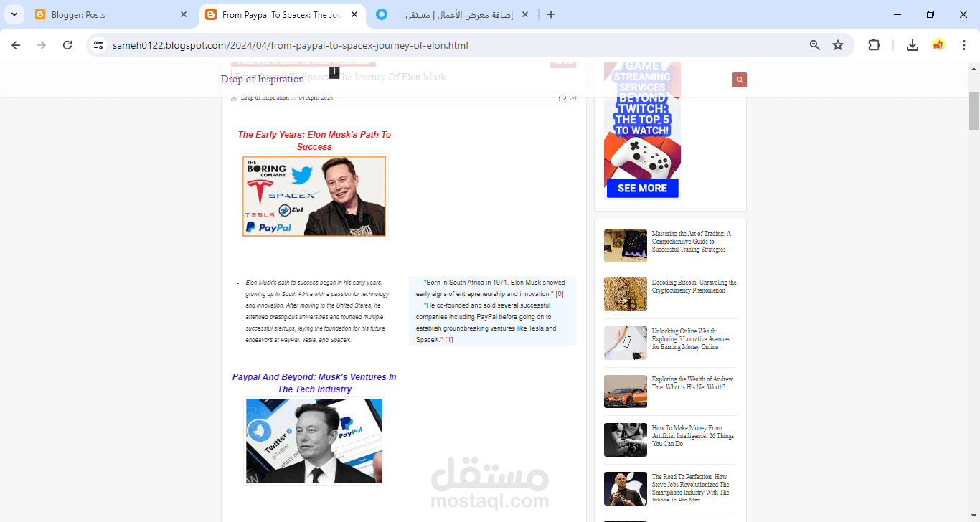
Task: Minimize the Chrome window
Action: [x=897, y=14]
